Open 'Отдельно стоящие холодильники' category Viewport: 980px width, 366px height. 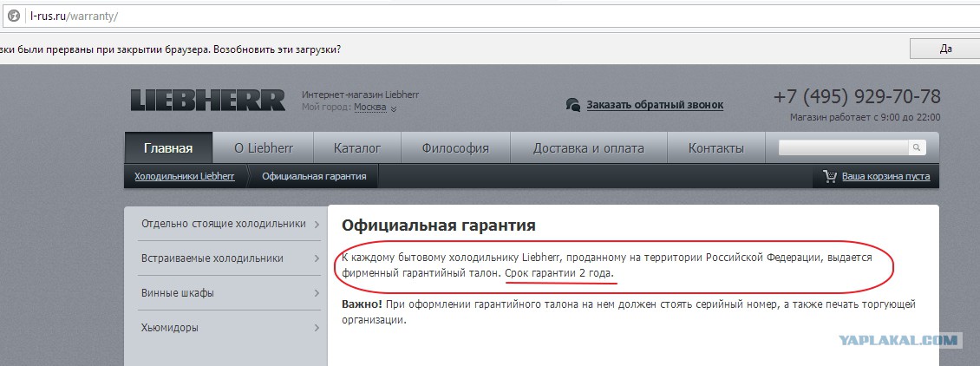click(x=224, y=224)
